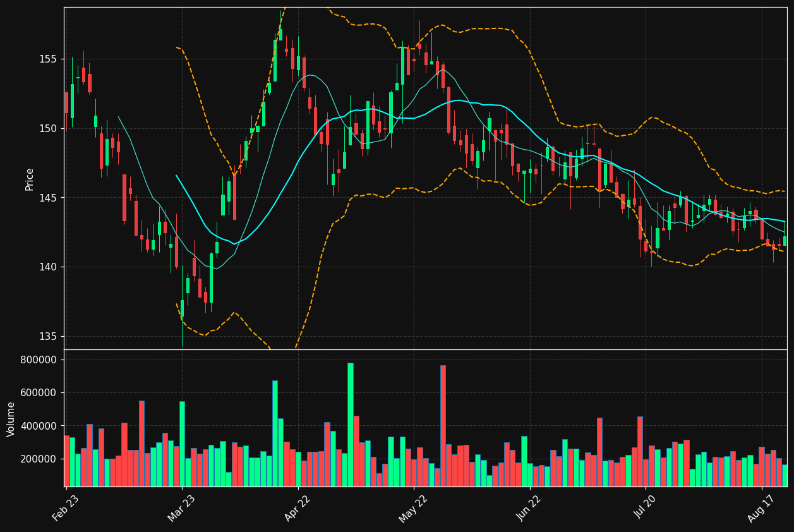The width and height of the screenshot is (794, 532).
Task: Click the 135 price tick label
Action: click(x=49, y=336)
